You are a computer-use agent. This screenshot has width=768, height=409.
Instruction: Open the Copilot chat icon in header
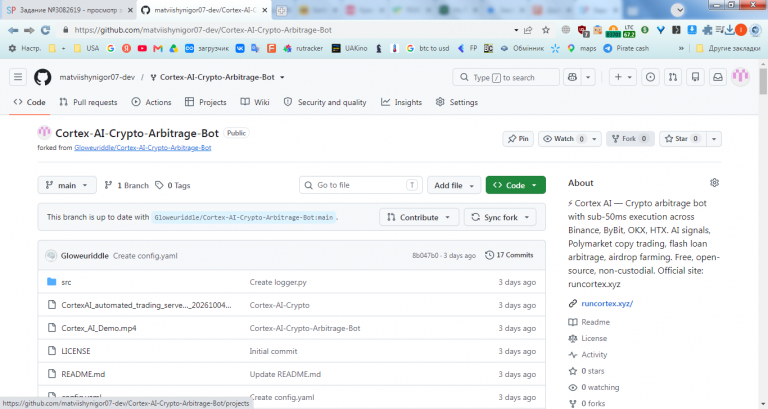click(x=572, y=77)
